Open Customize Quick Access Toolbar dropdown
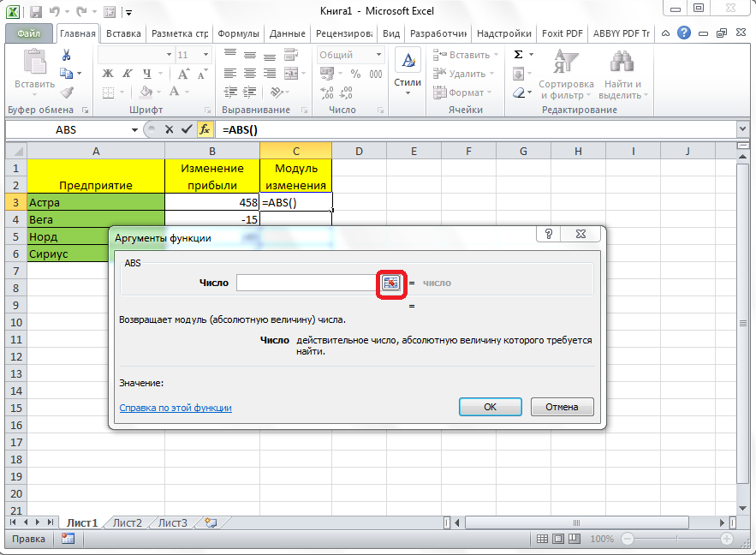The width and height of the screenshot is (756, 555). tap(128, 13)
